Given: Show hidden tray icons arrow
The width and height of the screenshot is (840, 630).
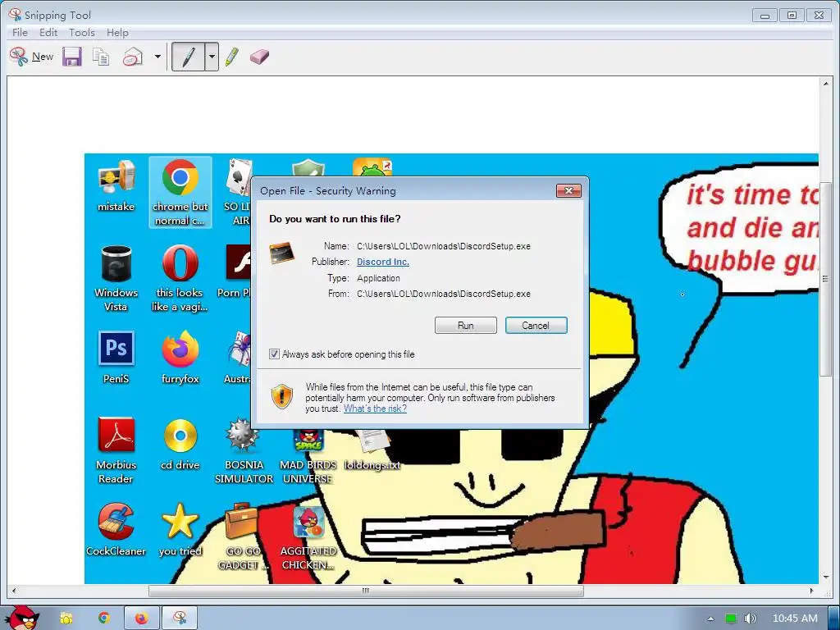Looking at the screenshot, I should pos(710,619).
